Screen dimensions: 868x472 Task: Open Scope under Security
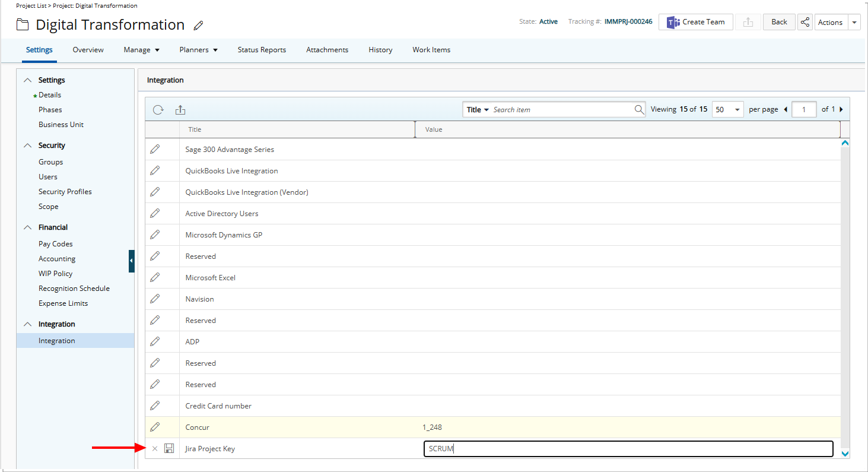tap(49, 207)
